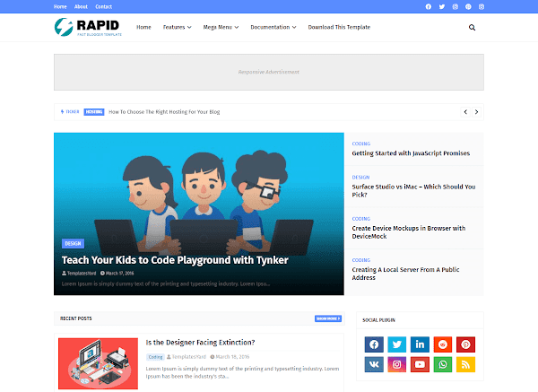Click the Rapid logo
Image resolution: width=538 pixels, height=392 pixels.
pyautogui.click(x=88, y=27)
